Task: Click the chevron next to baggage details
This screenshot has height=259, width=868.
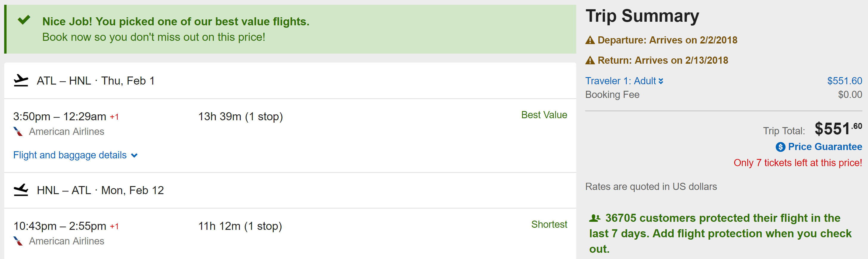Action: tap(134, 155)
